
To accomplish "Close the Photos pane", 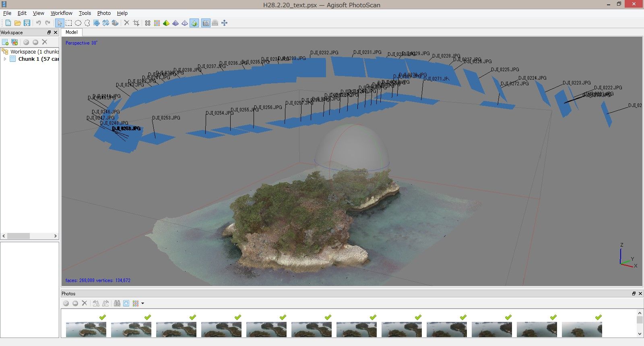I will click(x=640, y=294).
